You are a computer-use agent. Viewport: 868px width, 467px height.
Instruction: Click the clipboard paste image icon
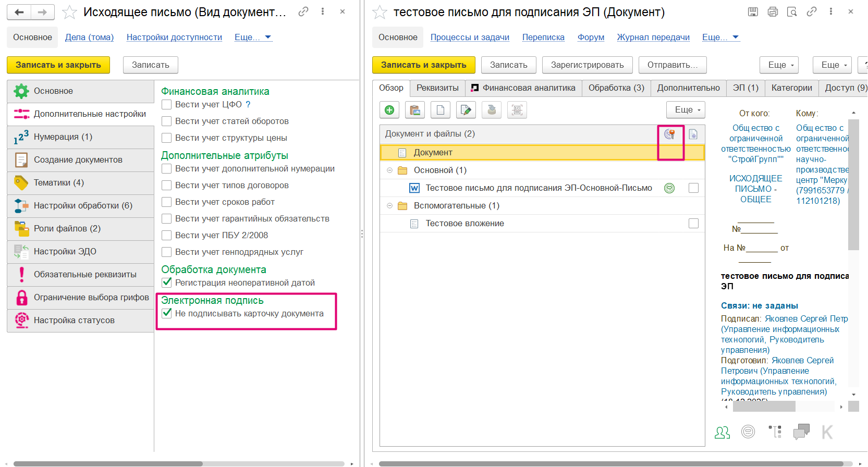pyautogui.click(x=414, y=110)
